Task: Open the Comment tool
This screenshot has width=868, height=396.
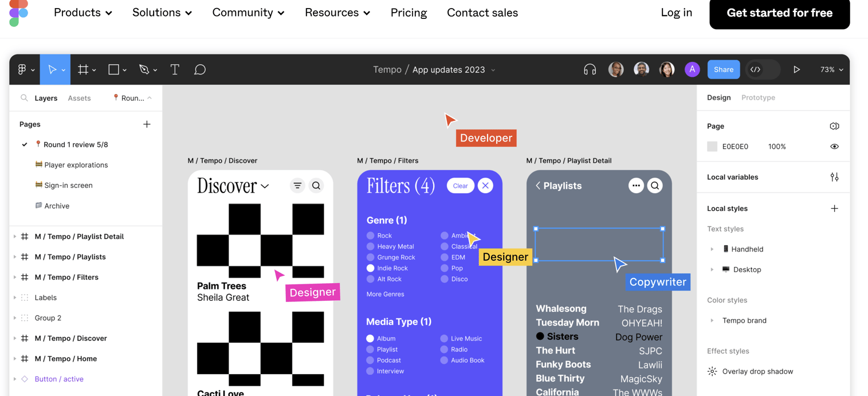Action: [x=200, y=69]
